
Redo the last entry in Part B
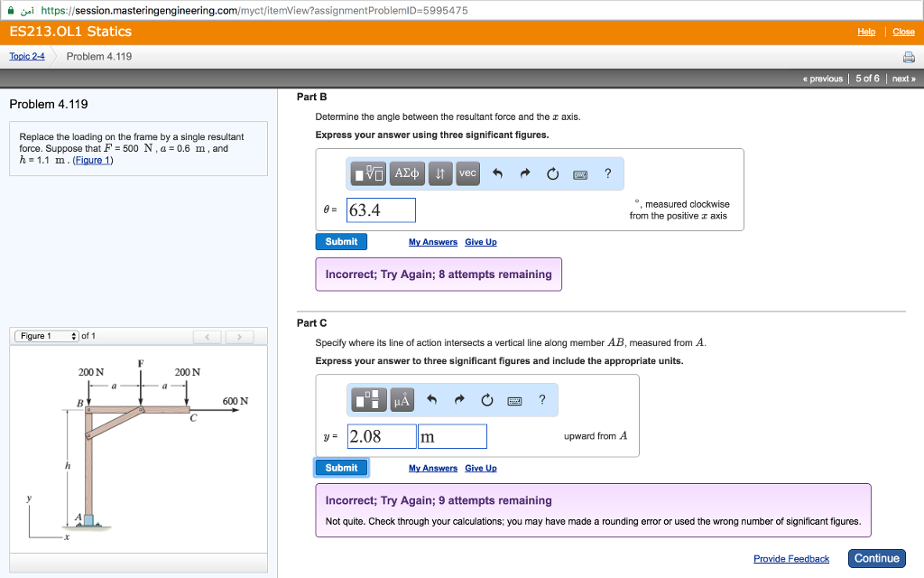click(523, 173)
